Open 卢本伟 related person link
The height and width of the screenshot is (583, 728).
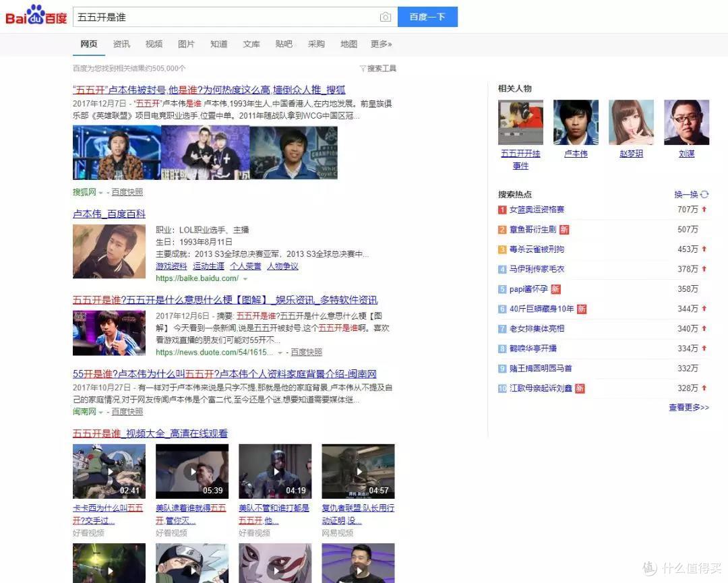[576, 154]
